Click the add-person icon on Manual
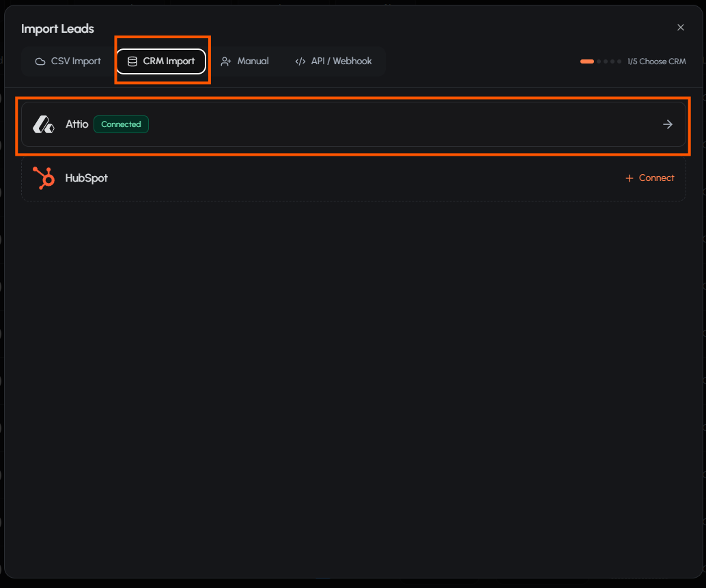706x588 pixels. 225,61
